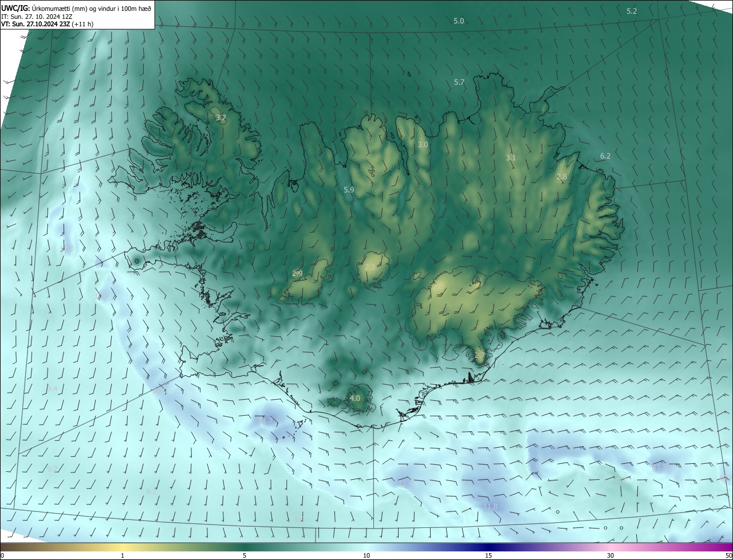
Task: Click the 0 tick on the color scale
Action: click(2, 555)
